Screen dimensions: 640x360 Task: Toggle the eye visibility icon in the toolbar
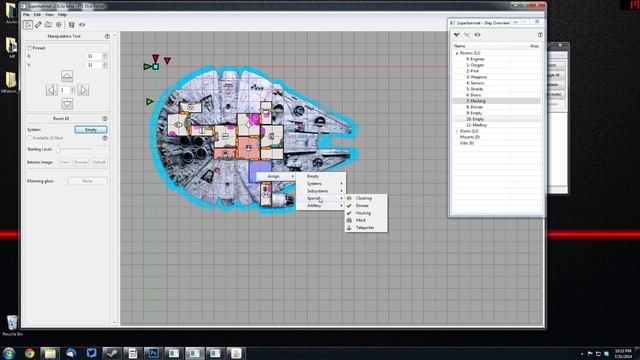[82, 25]
